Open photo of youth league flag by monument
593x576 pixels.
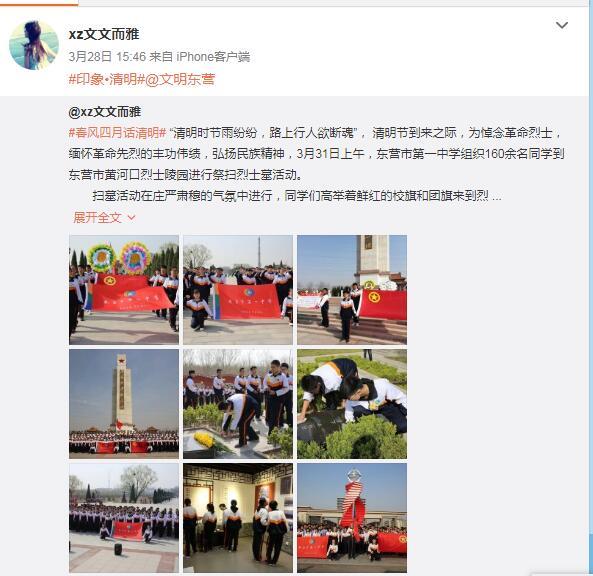pos(352,290)
